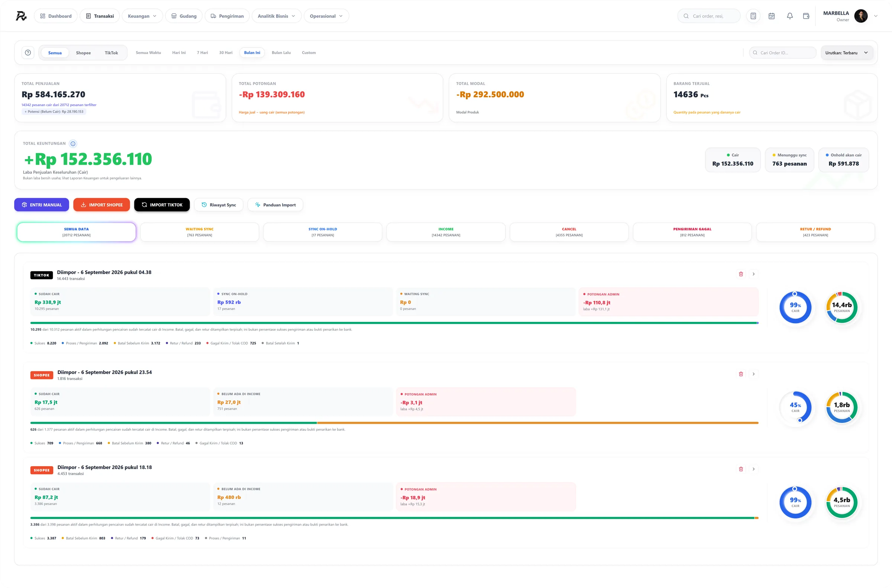This screenshot has height=588, width=892.
Task: Click the 1,8rb pesanan donut chart
Action: coord(842,407)
